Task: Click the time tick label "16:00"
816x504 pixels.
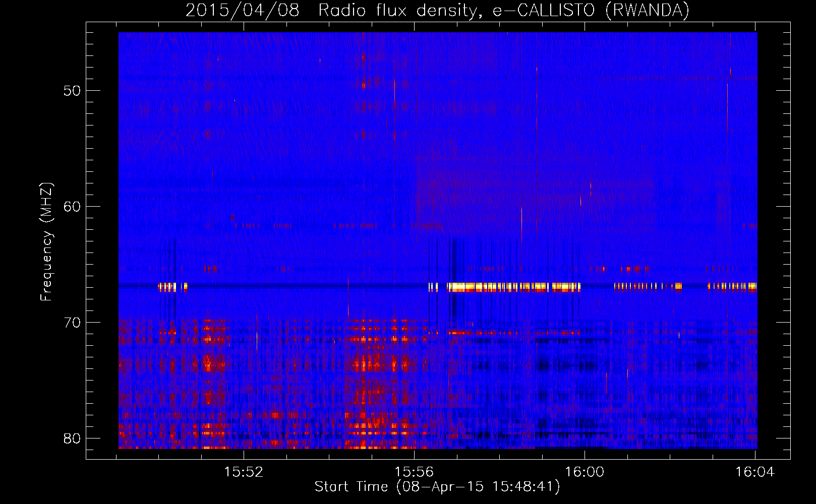Action: (x=585, y=472)
